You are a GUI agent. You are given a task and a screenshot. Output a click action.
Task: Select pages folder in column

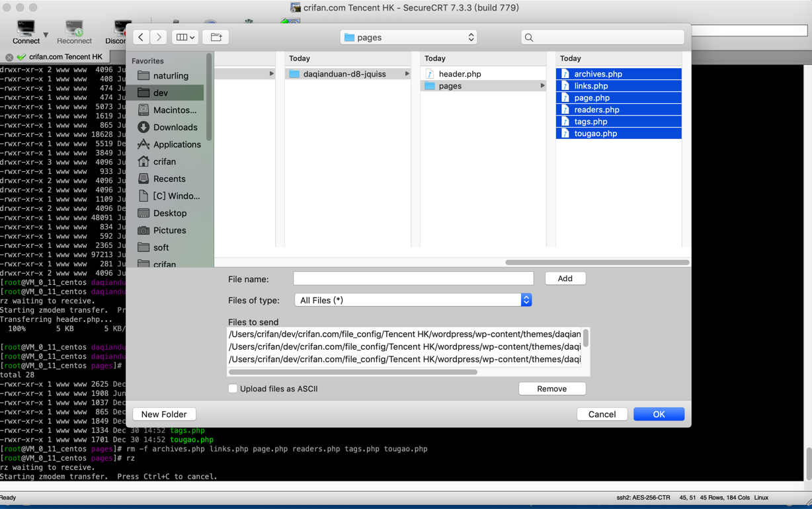tap(483, 86)
